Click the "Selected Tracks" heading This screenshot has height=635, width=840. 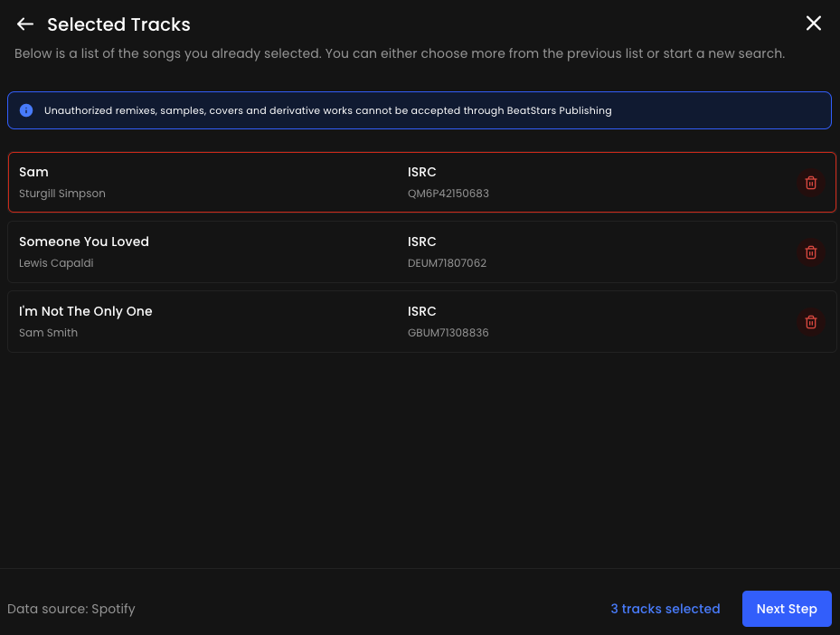pos(118,24)
